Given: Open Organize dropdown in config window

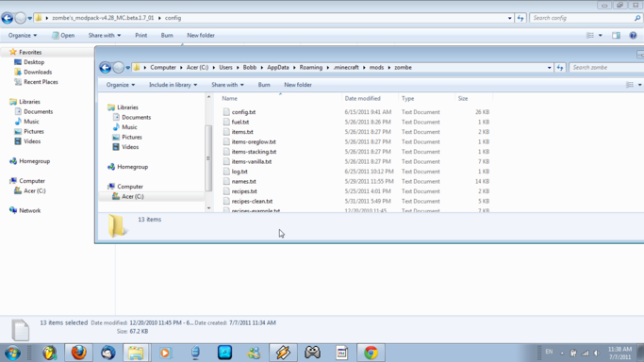Looking at the screenshot, I should pos(23,35).
